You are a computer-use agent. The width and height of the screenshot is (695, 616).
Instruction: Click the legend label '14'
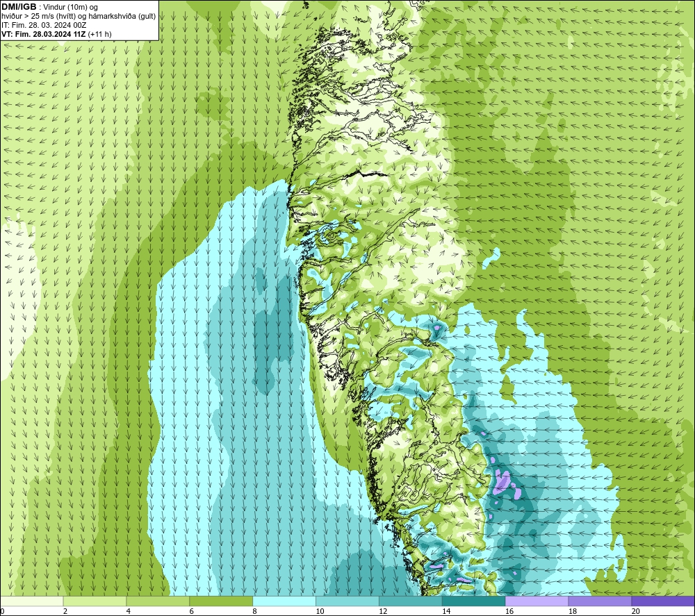coord(446,612)
